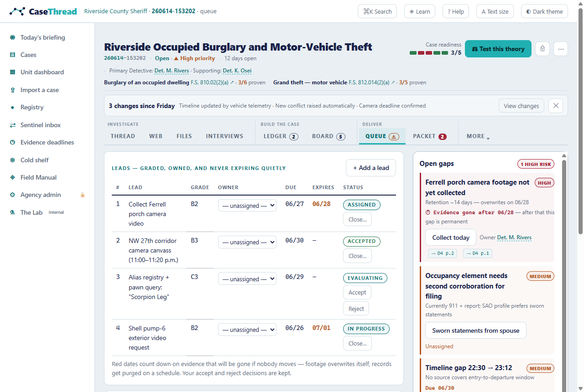Click the EVALUATING status badge
This screenshot has width=584, height=392.
click(x=365, y=278)
